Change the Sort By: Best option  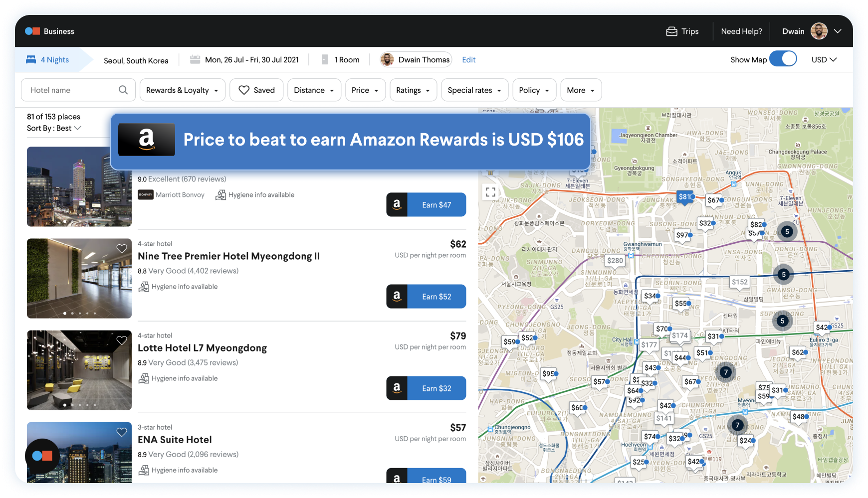click(54, 128)
